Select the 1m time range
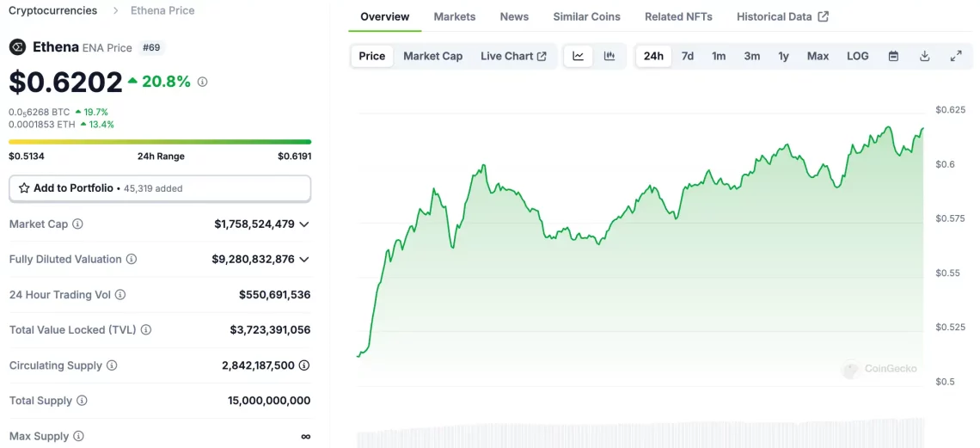The image size is (980, 448). pyautogui.click(x=719, y=56)
